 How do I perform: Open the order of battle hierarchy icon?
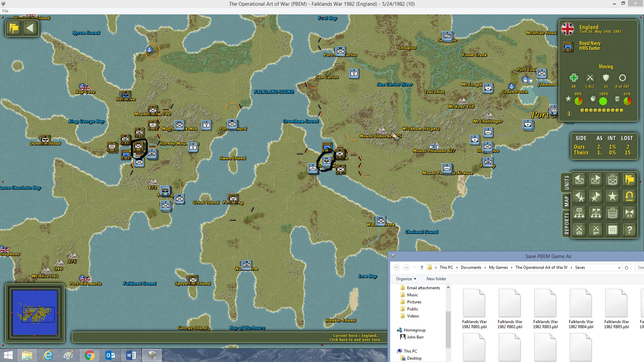point(579,213)
